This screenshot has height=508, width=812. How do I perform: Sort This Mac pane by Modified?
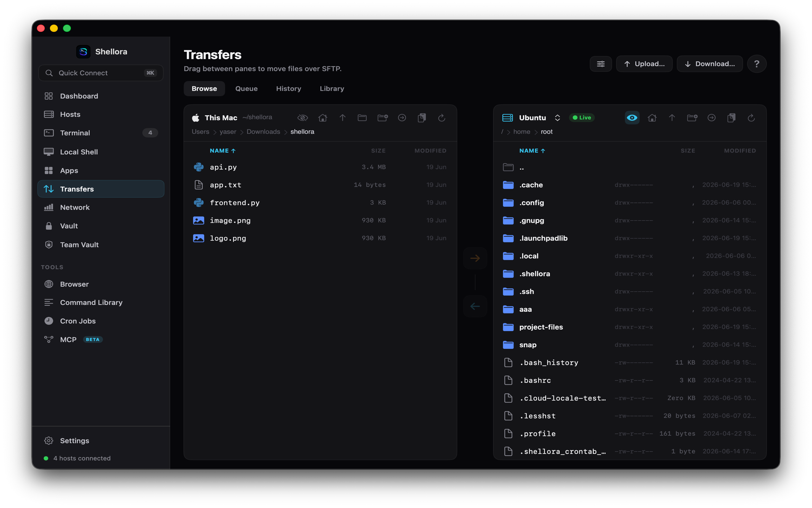(430, 151)
